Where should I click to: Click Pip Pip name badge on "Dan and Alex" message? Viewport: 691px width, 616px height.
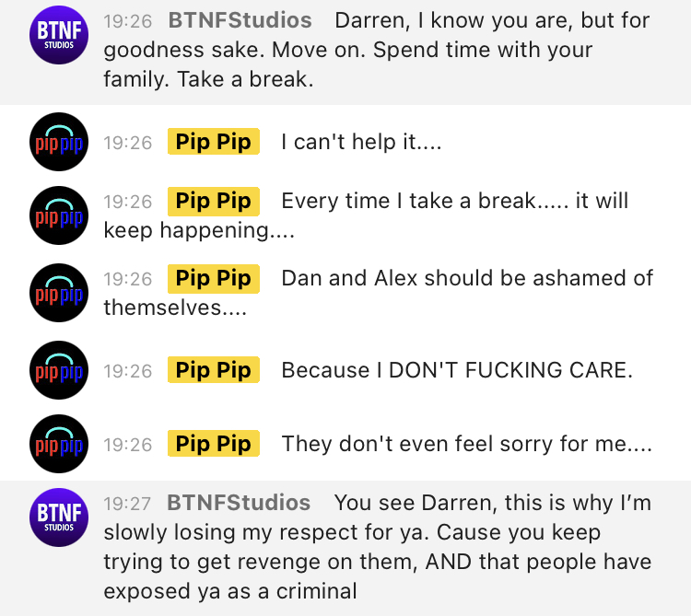tap(214, 278)
